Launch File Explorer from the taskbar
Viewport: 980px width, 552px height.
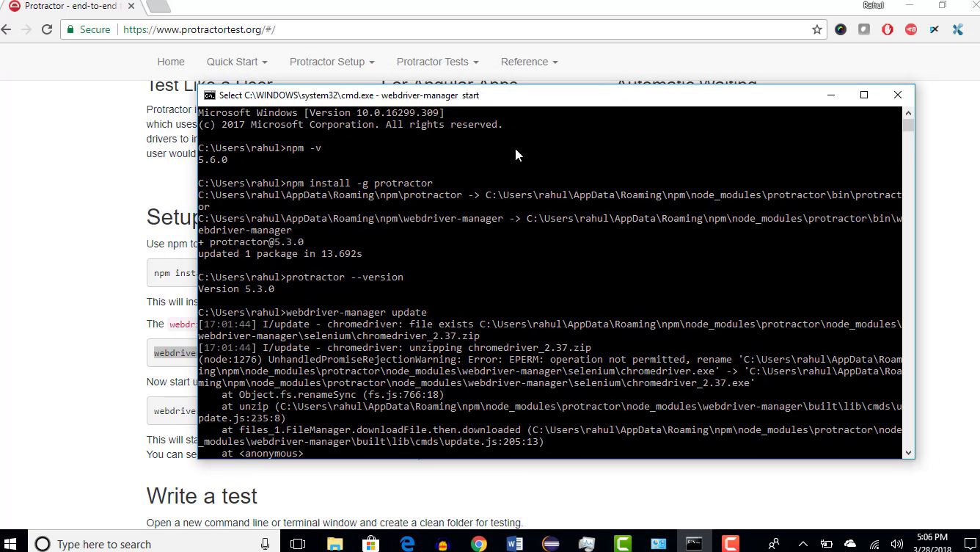tap(334, 544)
